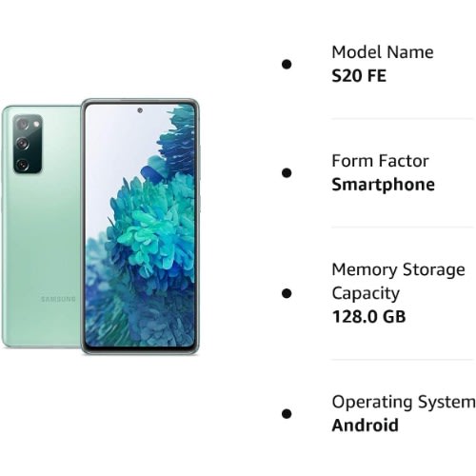The image size is (476, 476).
Task: Click the bullet beside Memory Storage Capacity
Action: tap(287, 293)
